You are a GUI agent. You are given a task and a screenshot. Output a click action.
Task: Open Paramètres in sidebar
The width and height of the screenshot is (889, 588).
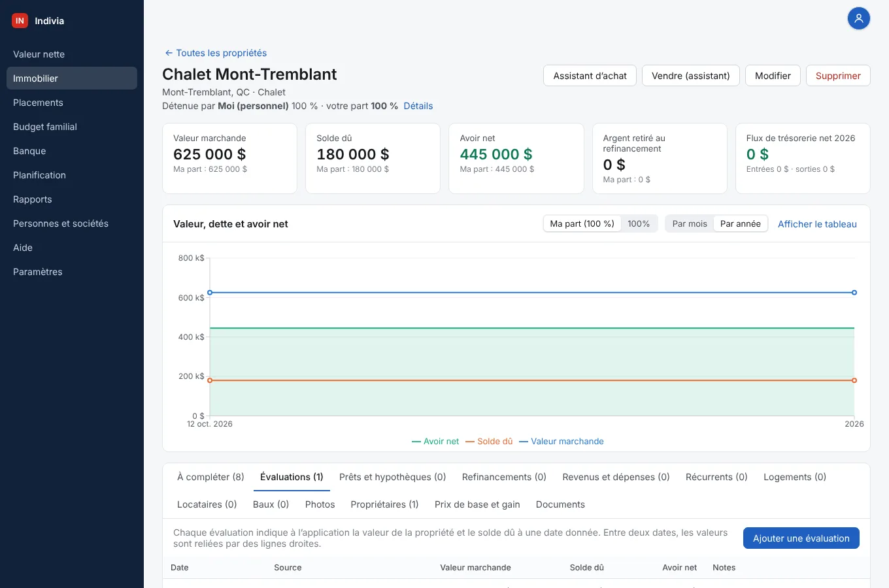[72, 272]
